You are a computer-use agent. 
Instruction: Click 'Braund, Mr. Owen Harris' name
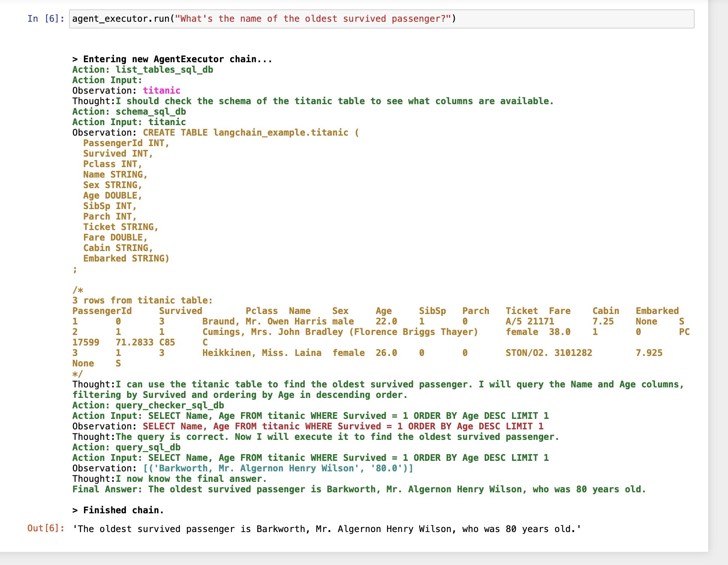pyautogui.click(x=265, y=321)
